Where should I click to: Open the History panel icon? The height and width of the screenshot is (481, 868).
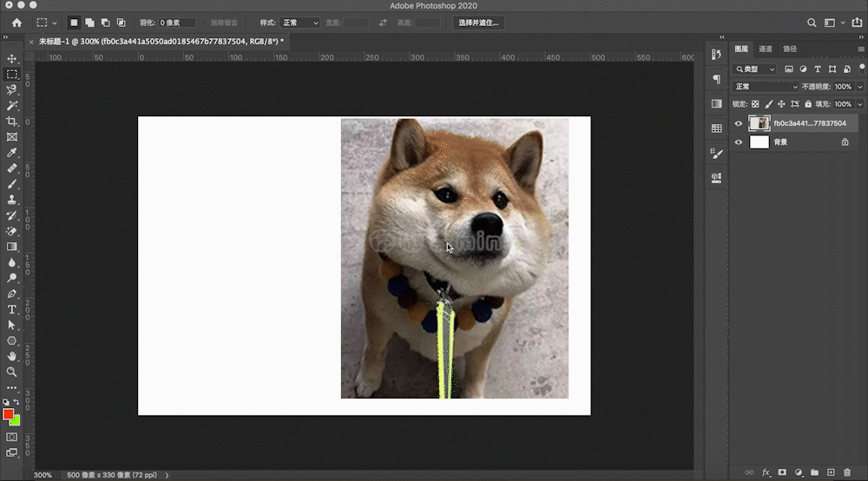716,54
